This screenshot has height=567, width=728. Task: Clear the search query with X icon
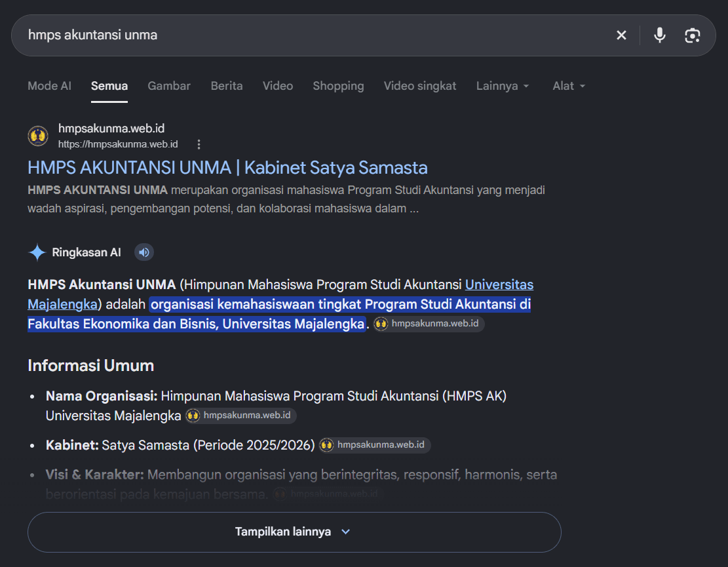(x=621, y=35)
